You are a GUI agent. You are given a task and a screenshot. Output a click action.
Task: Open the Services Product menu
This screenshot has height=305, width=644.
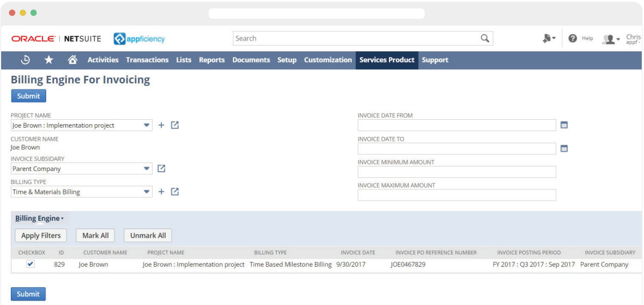point(387,60)
